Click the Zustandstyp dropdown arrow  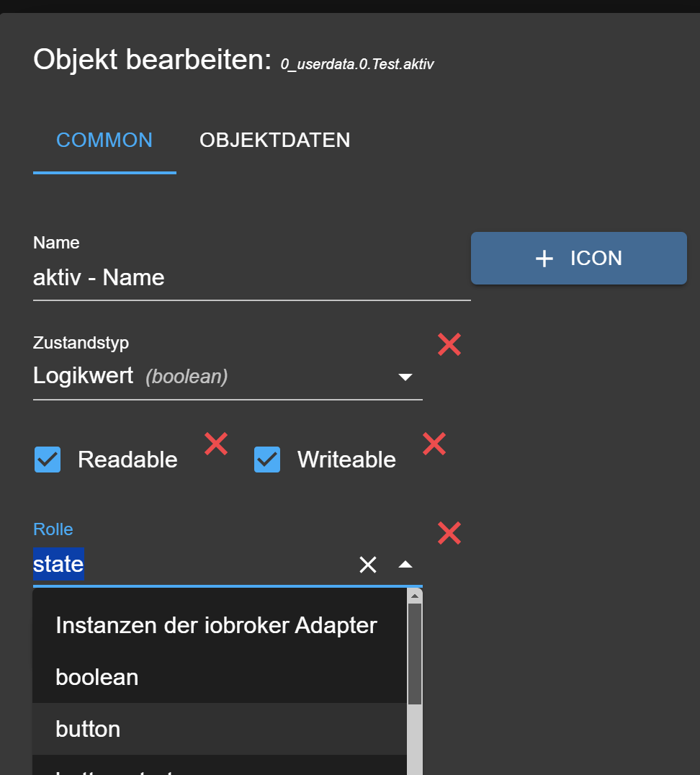point(405,377)
